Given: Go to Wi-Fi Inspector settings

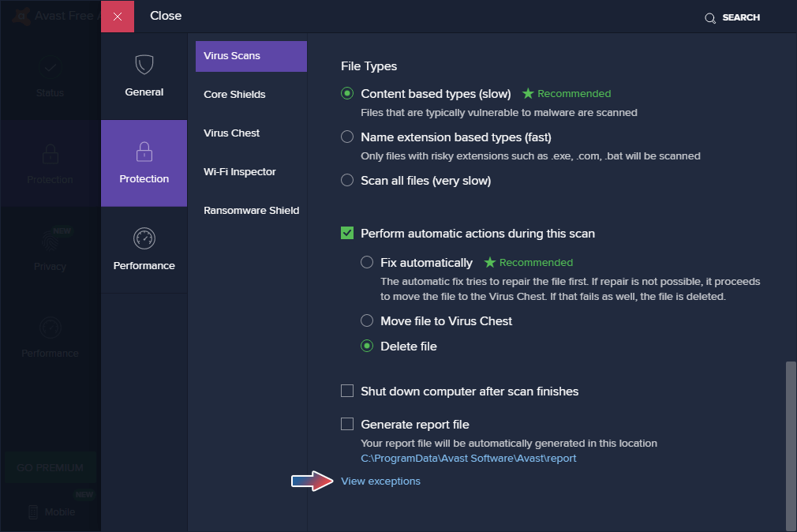Looking at the screenshot, I should [x=239, y=172].
